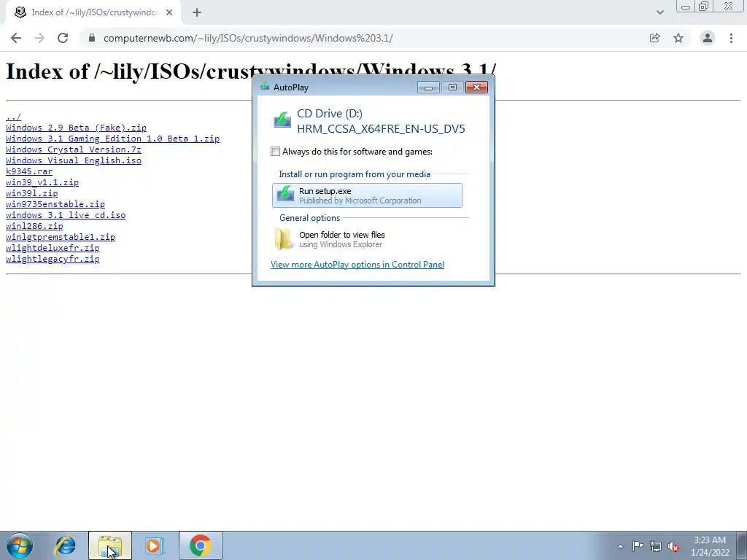Screen dimensions: 747x560
Task: Click the muted volume tray icon
Action: click(x=673, y=546)
